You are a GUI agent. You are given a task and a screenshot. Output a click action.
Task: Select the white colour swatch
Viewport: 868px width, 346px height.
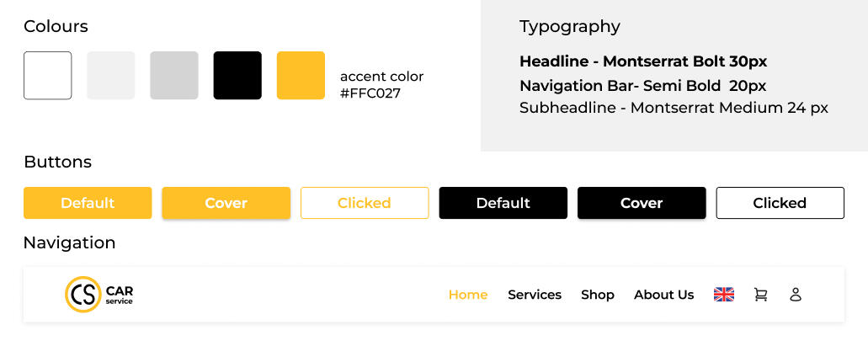pos(48,76)
